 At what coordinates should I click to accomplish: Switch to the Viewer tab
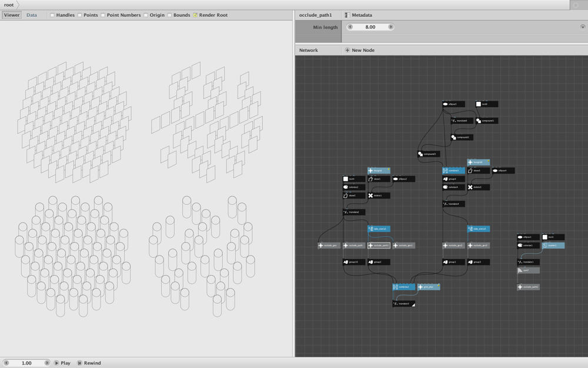(12, 15)
